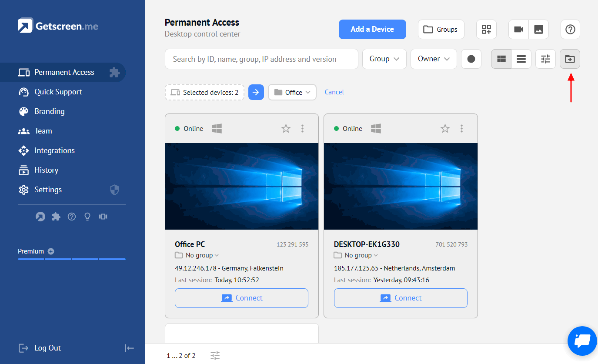This screenshot has width=598, height=364.
Task: Expand the No group dropdown on Office PC
Action: pyautogui.click(x=197, y=255)
